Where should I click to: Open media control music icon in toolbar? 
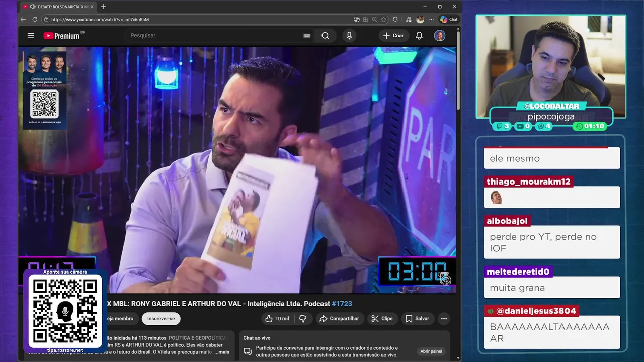click(x=408, y=19)
